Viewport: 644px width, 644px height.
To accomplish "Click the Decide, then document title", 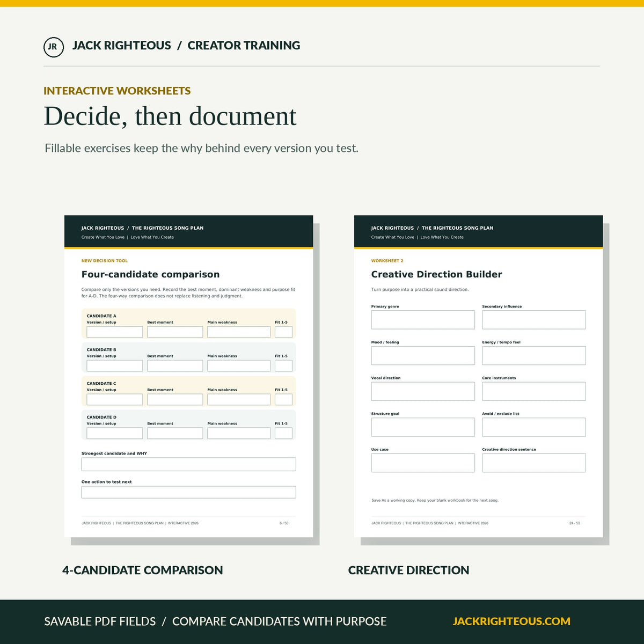I will pos(170,116).
